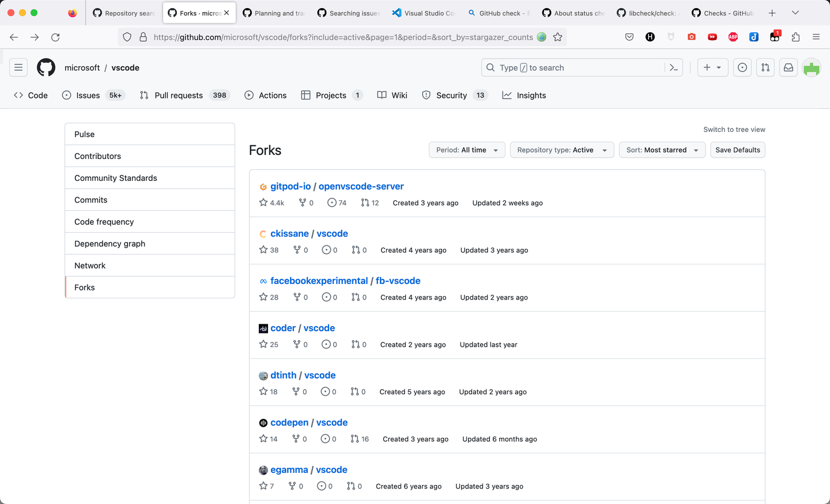Bookmark this page with the star icon
The image size is (830, 504).
(557, 37)
